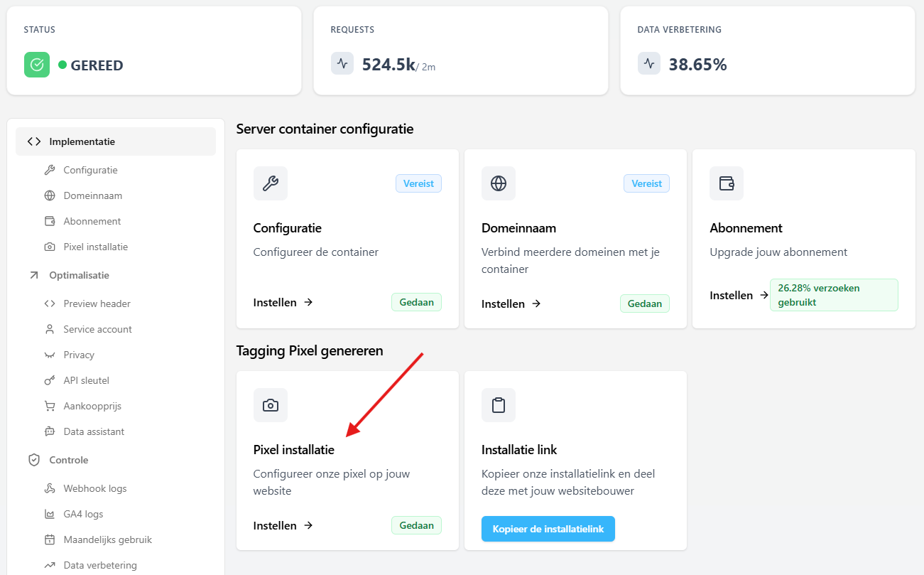
Task: Toggle the Controle sidebar section
Action: 68,460
